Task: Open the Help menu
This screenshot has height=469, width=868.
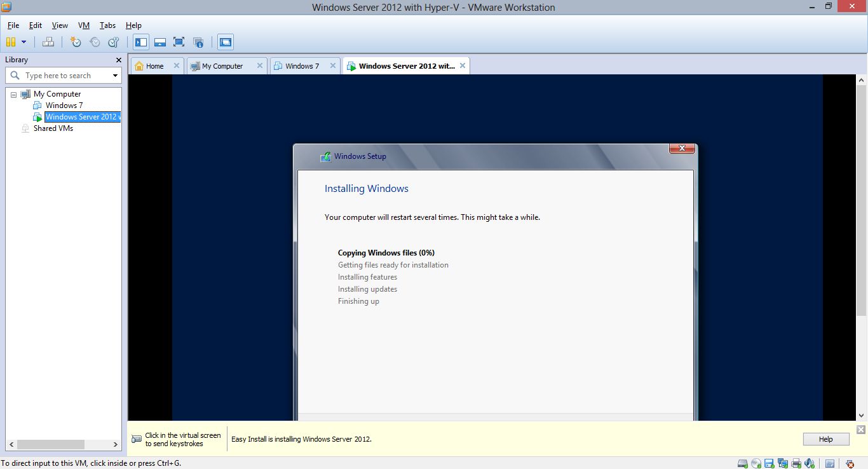Action: coord(133,25)
